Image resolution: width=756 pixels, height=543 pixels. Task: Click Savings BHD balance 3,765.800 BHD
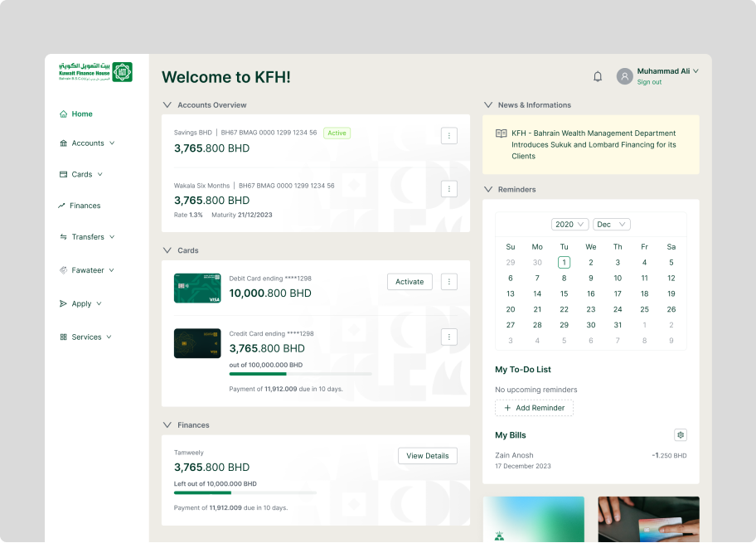pyautogui.click(x=211, y=148)
